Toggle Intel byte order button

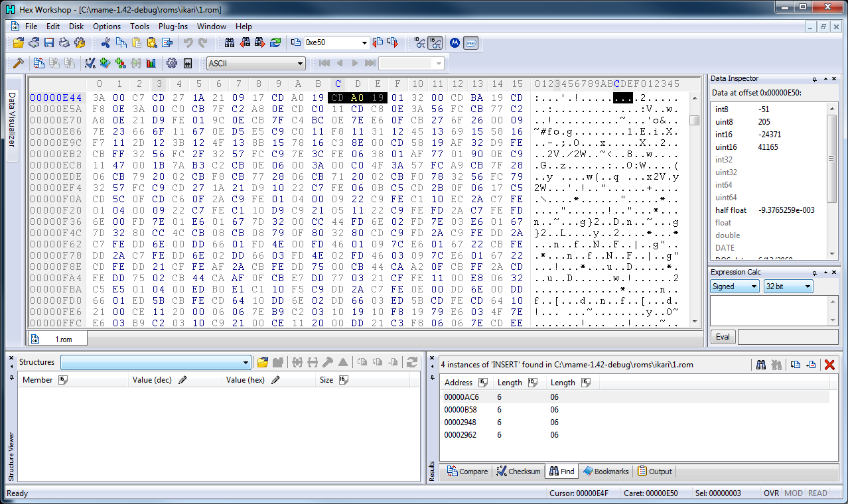tap(470, 42)
